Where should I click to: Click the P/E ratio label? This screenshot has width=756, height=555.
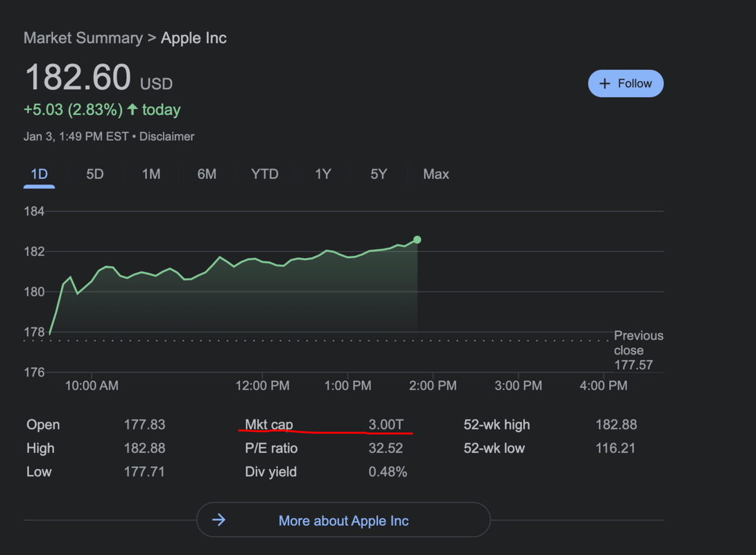(x=271, y=448)
